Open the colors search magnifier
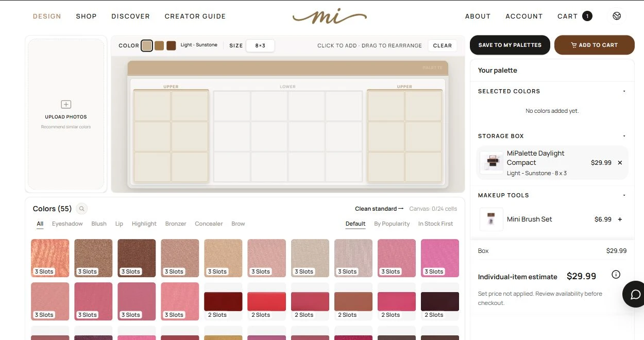 pyautogui.click(x=81, y=209)
